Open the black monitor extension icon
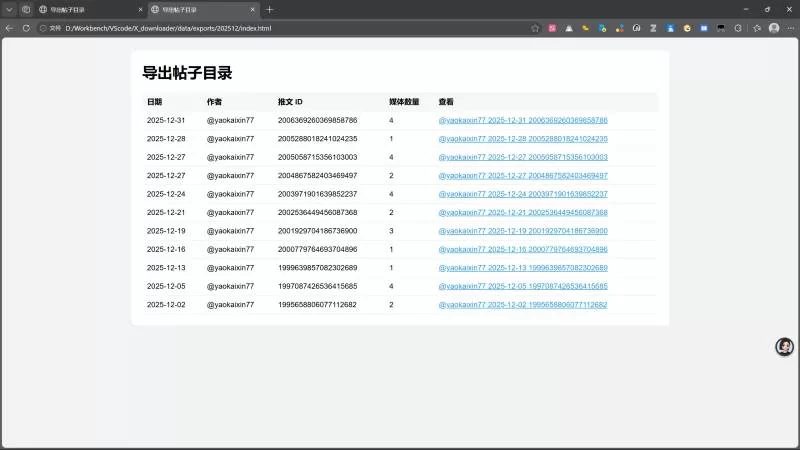800x450 pixels. (x=721, y=29)
